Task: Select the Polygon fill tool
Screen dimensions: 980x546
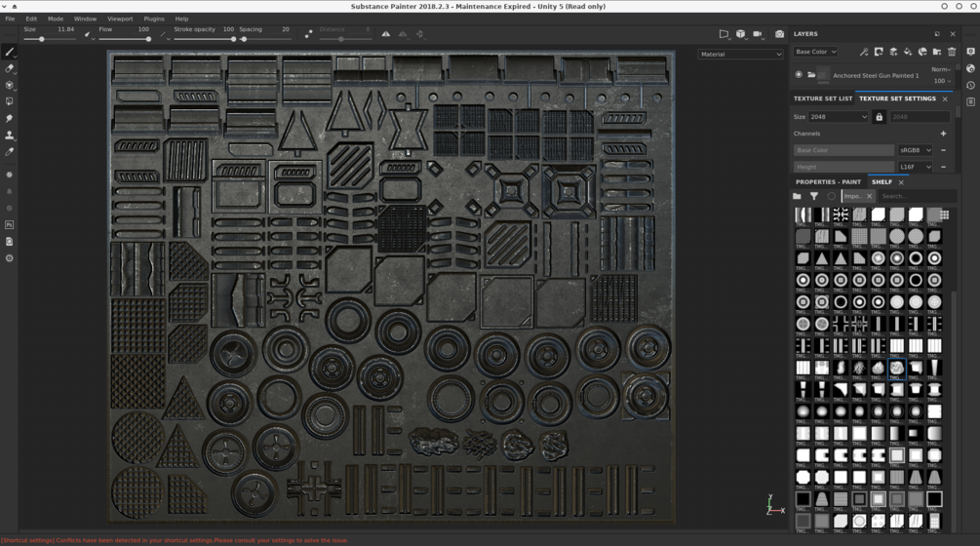Action: [10, 101]
